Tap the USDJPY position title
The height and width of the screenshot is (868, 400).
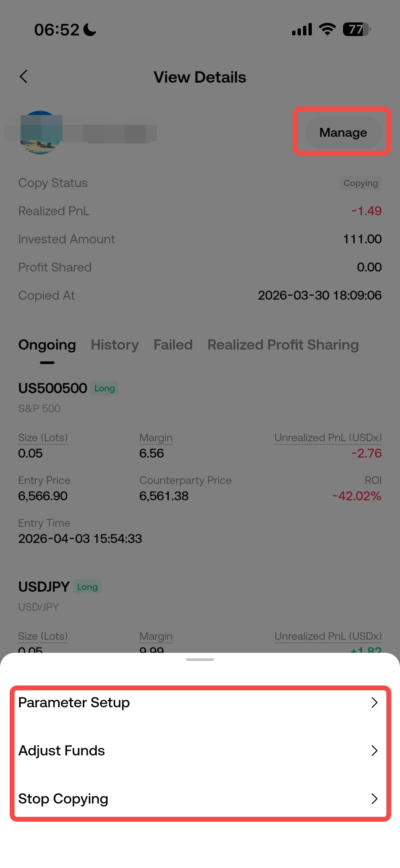[44, 587]
